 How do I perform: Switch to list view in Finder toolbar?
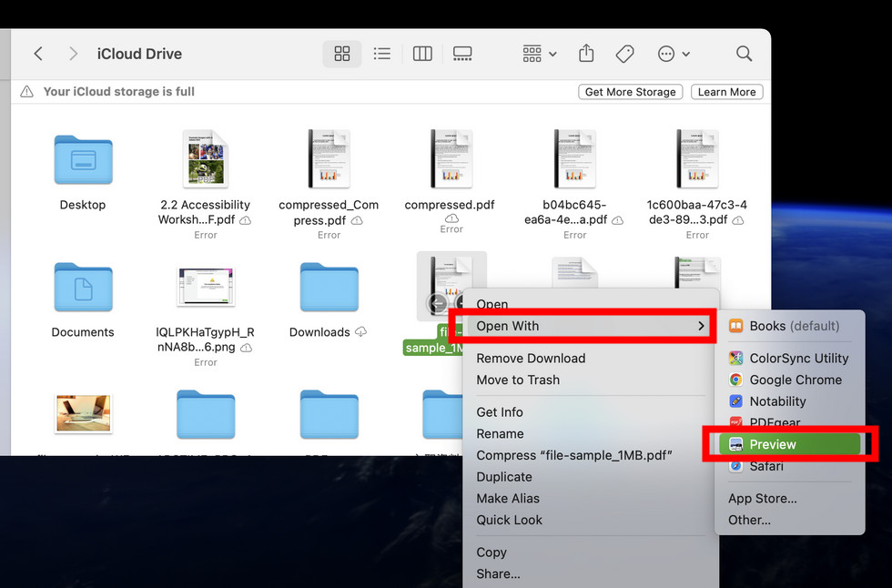382,54
